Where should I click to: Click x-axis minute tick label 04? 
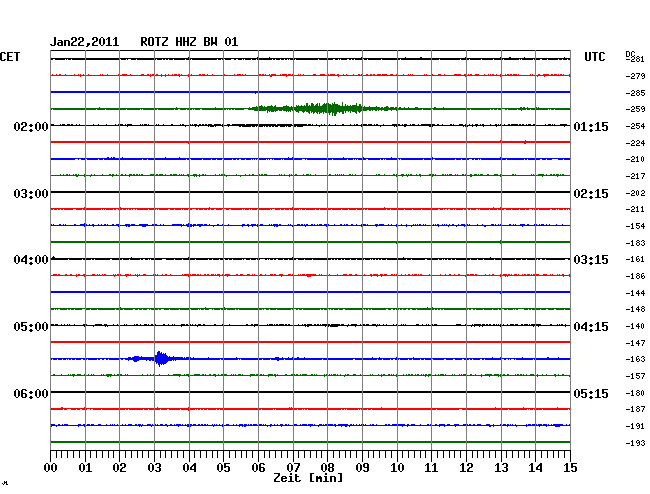pos(189,468)
